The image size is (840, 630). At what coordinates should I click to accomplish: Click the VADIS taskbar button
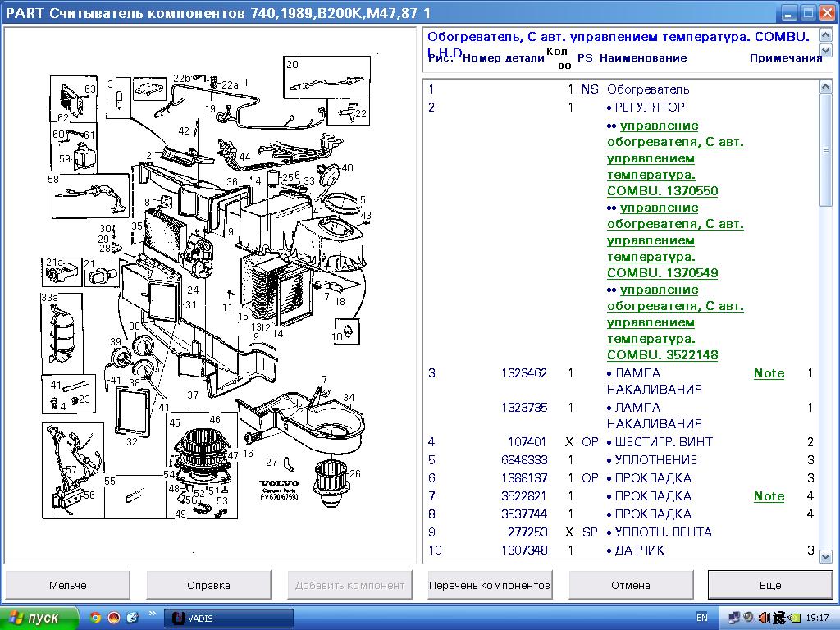pos(229,618)
